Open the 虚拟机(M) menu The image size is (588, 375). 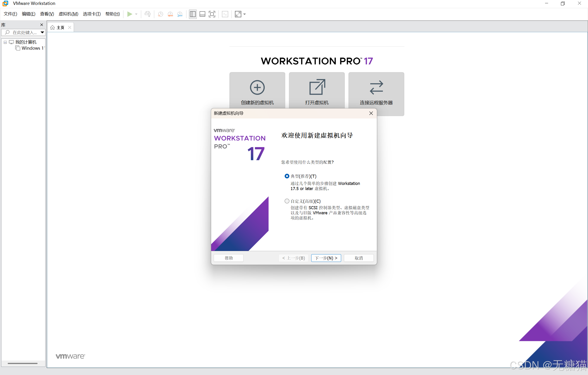(x=68, y=14)
